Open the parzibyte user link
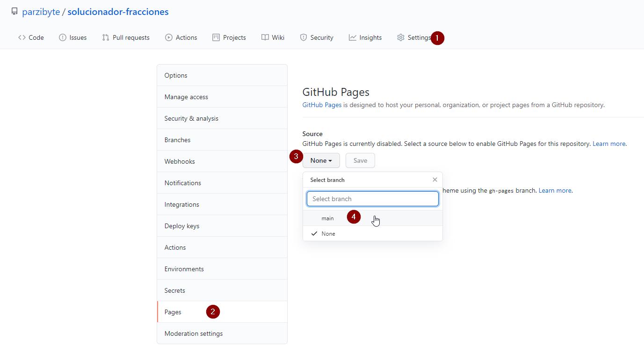This screenshot has height=354, width=644. tap(41, 12)
